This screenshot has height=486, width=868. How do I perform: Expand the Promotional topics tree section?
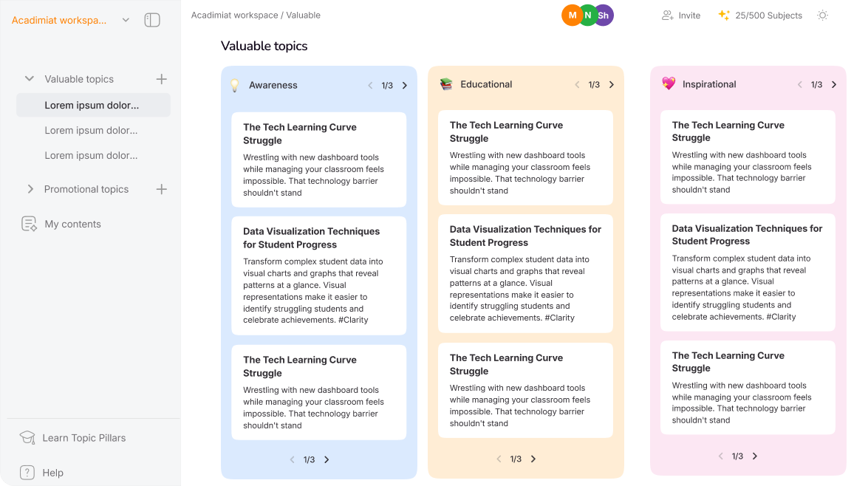tap(30, 189)
